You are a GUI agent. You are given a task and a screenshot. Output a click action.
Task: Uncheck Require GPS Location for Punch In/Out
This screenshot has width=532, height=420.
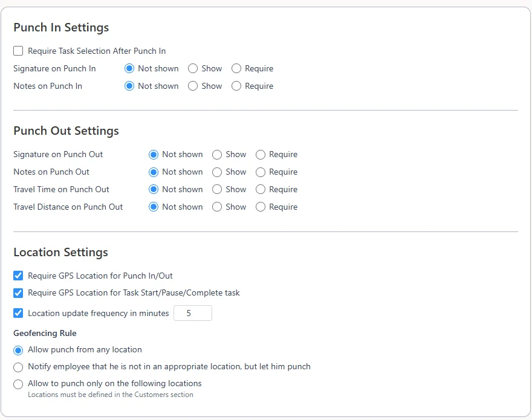18,276
